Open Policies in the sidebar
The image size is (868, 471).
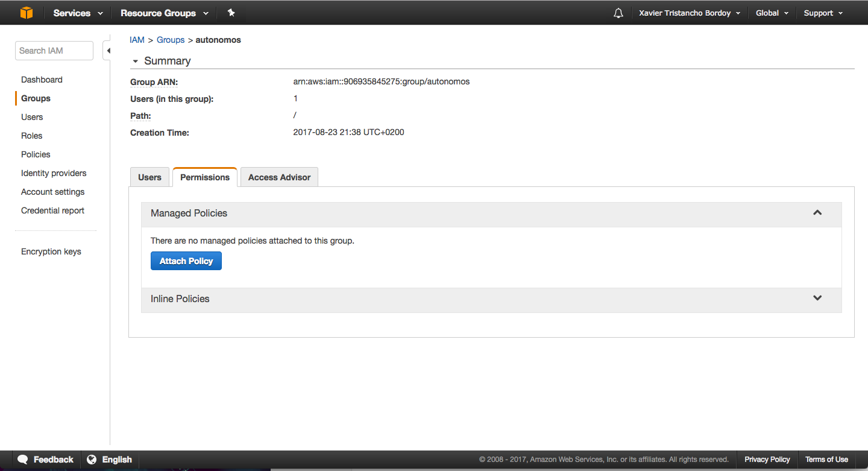coord(36,154)
